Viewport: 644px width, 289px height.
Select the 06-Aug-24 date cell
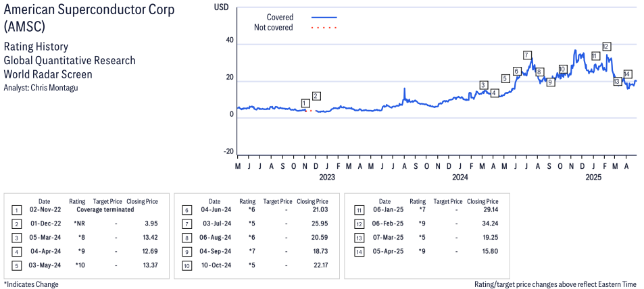(x=216, y=238)
